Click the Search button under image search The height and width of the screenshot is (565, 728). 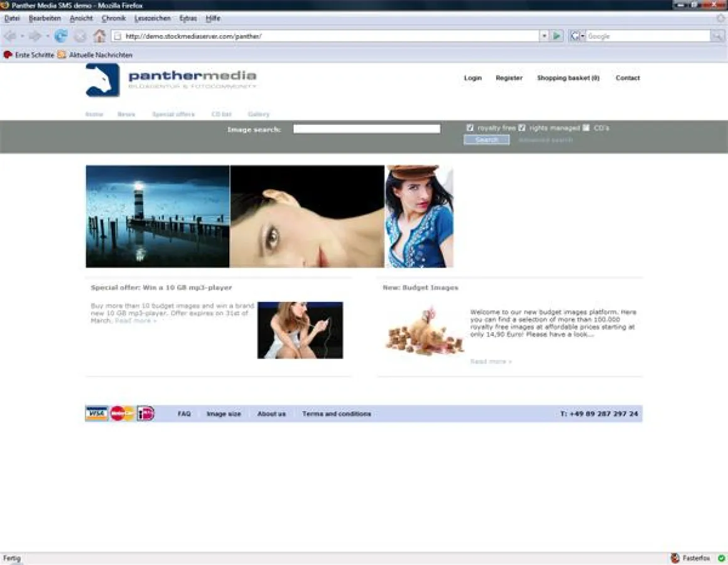(x=486, y=140)
